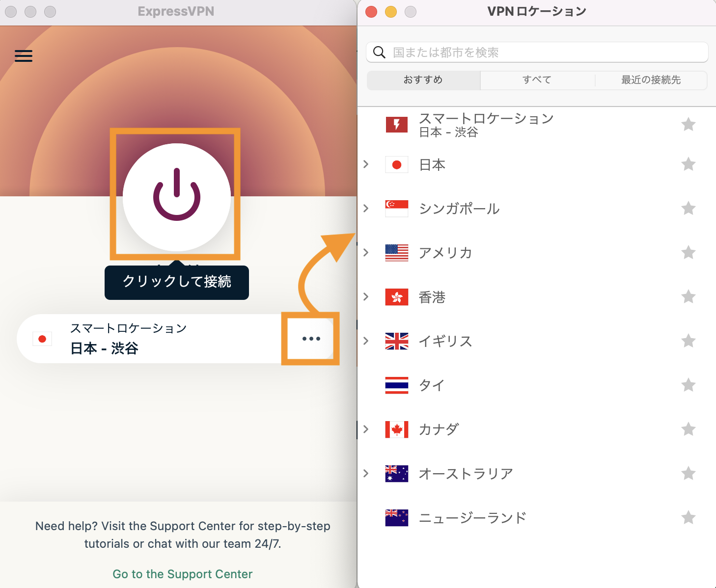
Task: Toggle the star for ニュージーランド
Action: [x=688, y=517]
